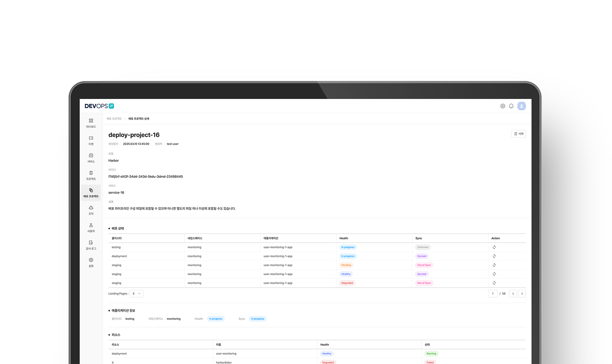
Task: Select the 조직 organization sidebar icon
Action: click(91, 210)
